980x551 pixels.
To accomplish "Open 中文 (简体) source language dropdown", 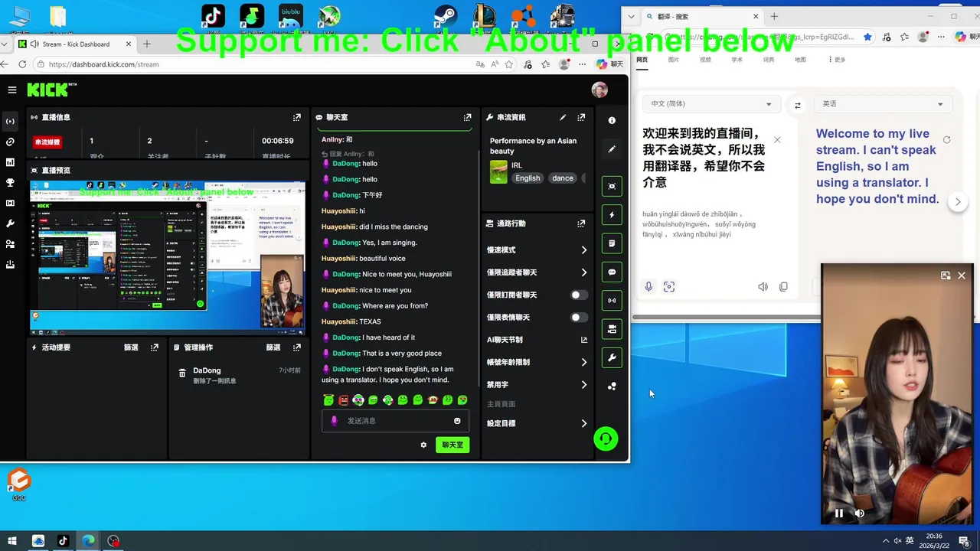I will [x=711, y=104].
